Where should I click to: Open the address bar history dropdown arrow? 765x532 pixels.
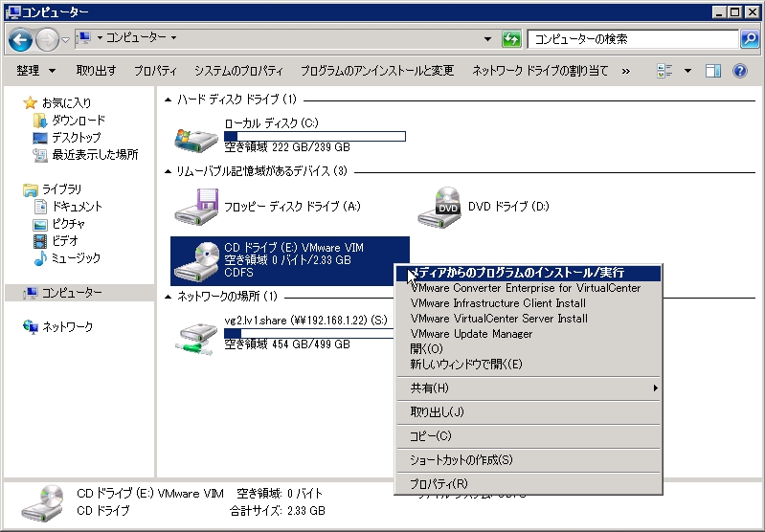pos(487,39)
